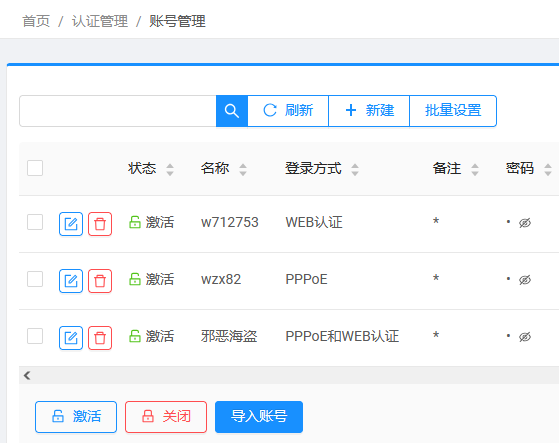Click the 激活 status in w712753 row
The width and height of the screenshot is (559, 443).
coord(152,222)
